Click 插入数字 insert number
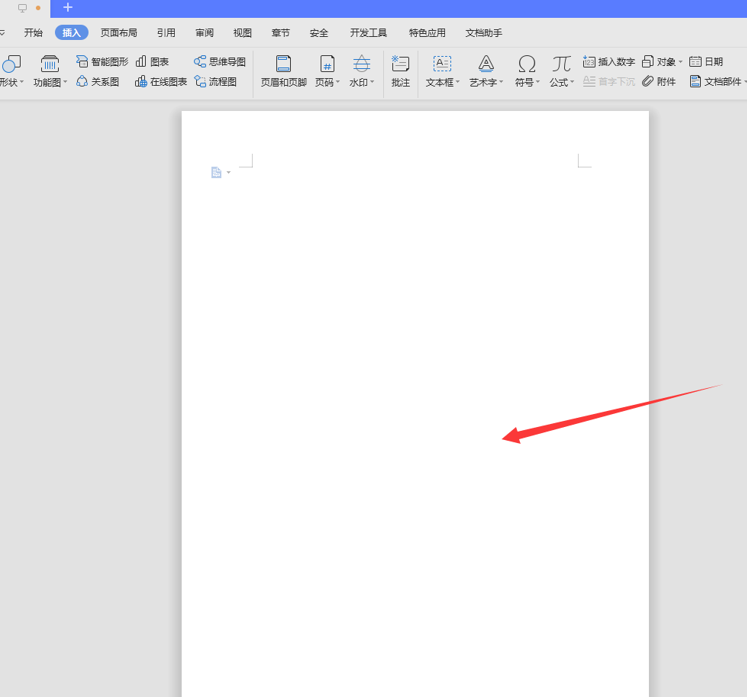 (x=609, y=61)
